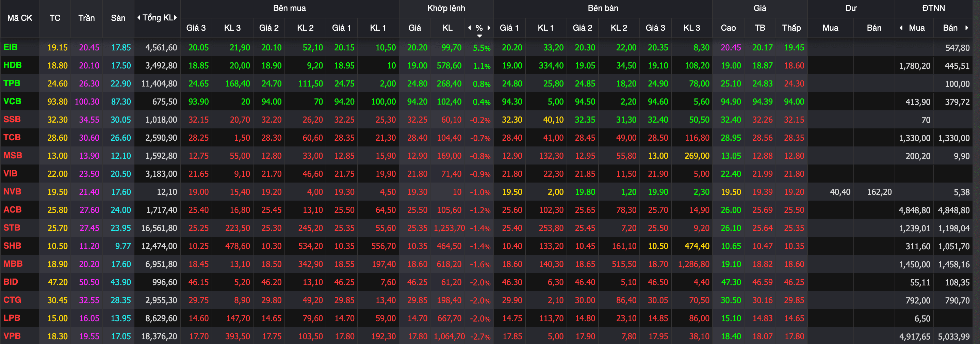Screen dimensions: 980x344
Task: Click SHB floor price 9.77
Action: coord(123,246)
